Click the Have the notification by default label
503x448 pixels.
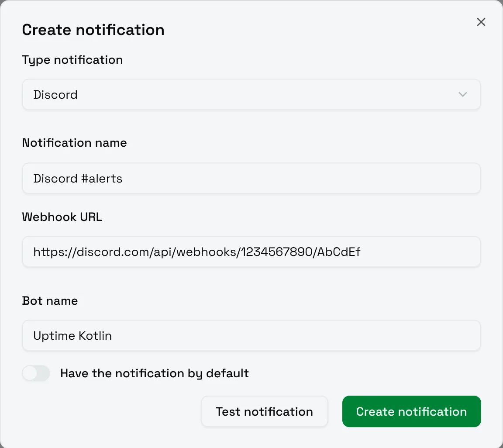(x=155, y=373)
